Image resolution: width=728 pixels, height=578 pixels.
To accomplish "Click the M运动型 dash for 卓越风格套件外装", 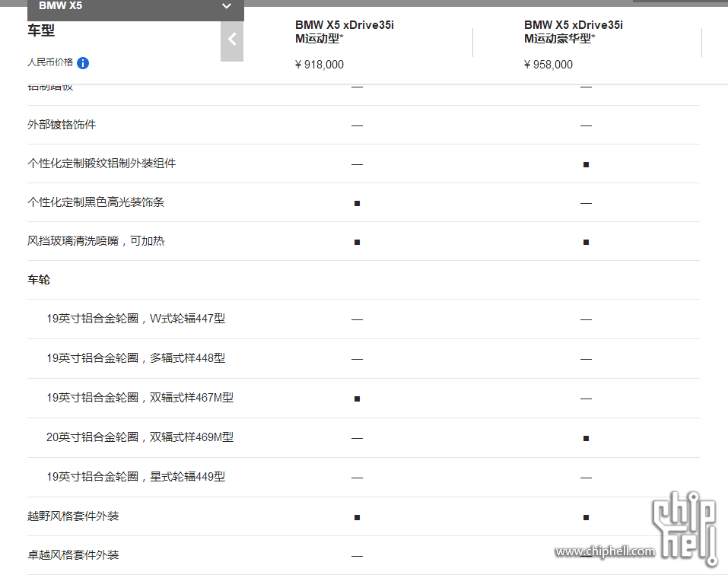I will point(357,556).
